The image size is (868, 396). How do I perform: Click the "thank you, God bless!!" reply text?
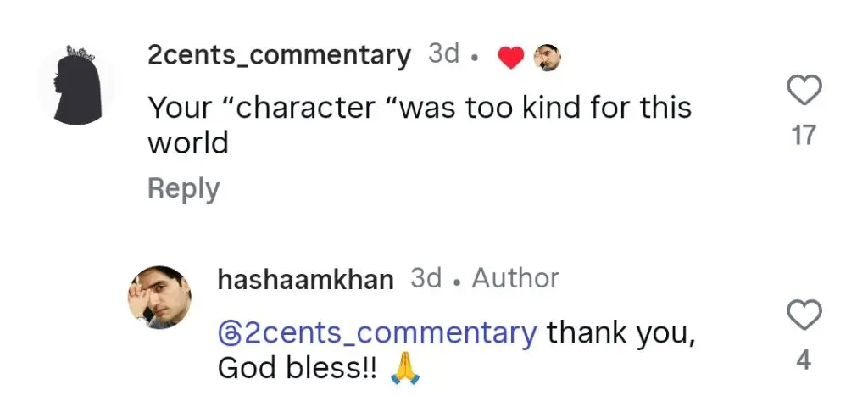pos(619,333)
